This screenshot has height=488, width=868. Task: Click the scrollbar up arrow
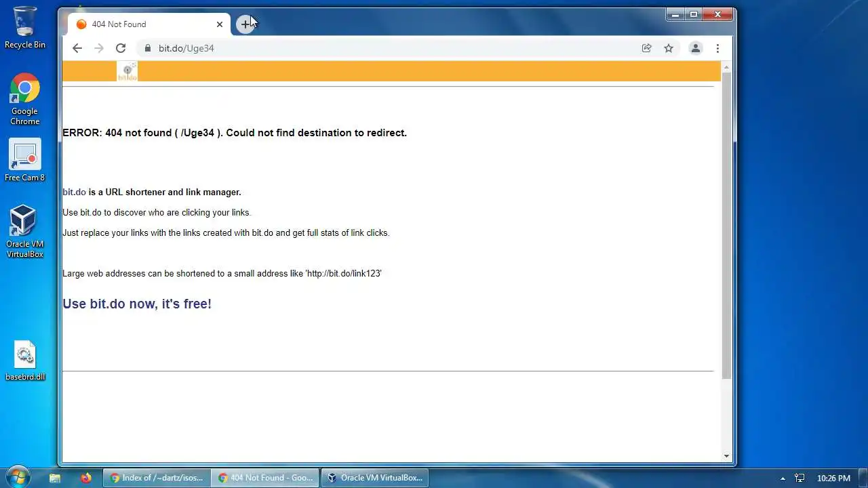[x=726, y=66]
